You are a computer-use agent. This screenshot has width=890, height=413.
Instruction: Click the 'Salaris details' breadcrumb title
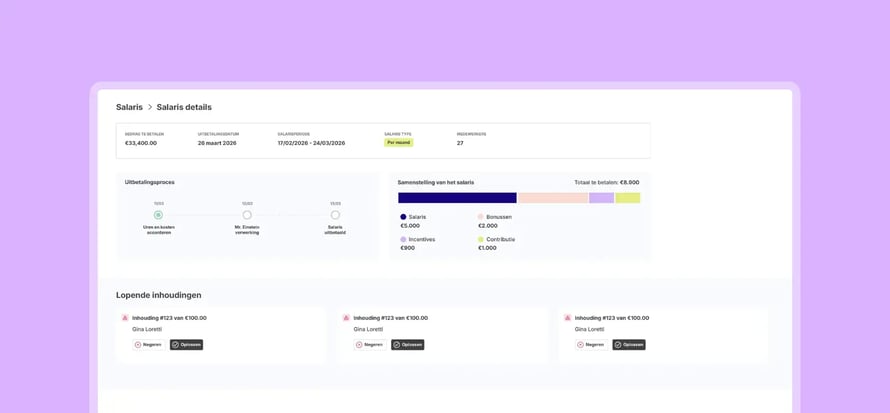click(184, 107)
